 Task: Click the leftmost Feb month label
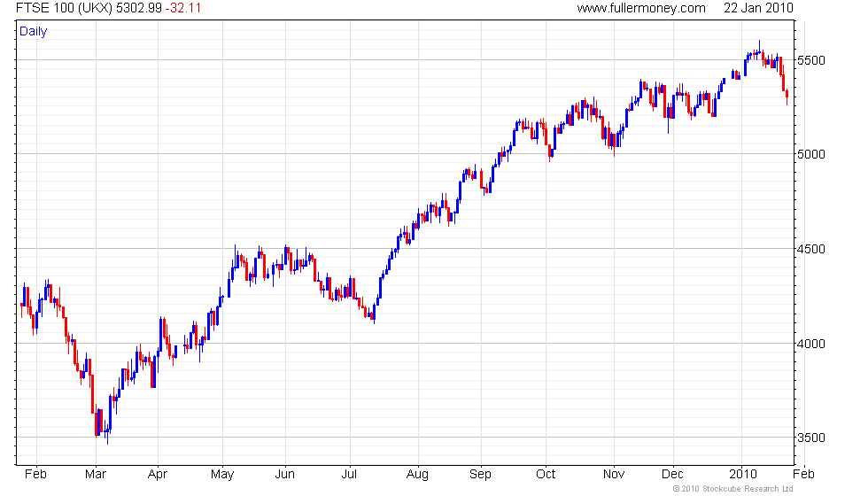[36, 475]
